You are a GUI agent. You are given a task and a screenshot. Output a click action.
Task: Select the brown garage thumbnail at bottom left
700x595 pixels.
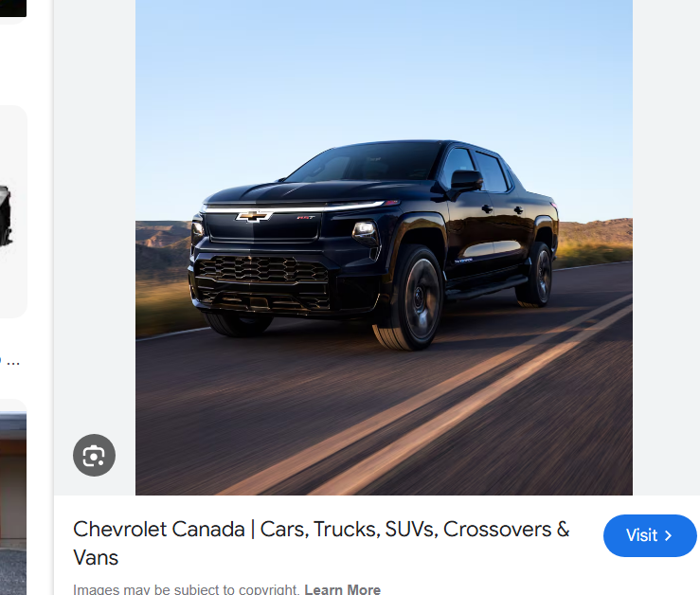(13, 497)
